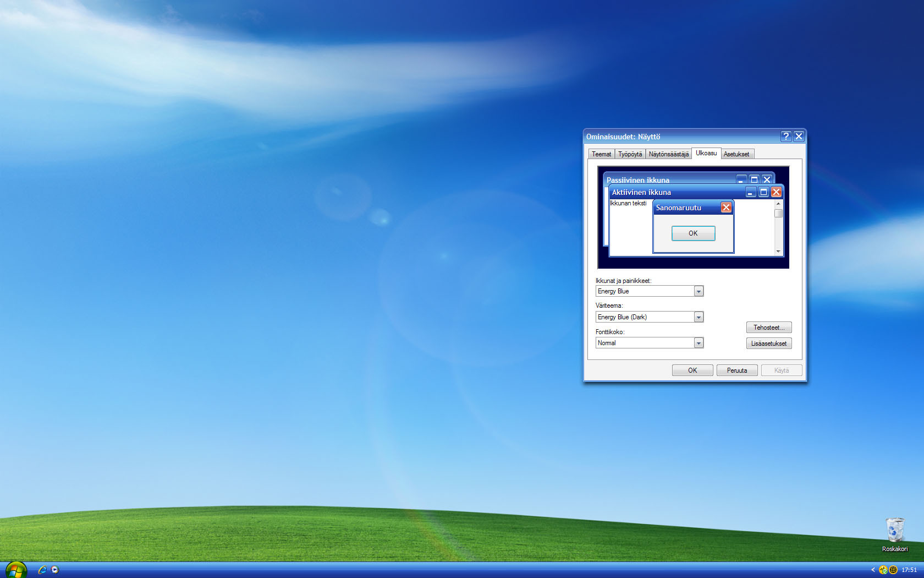Click the Aktiivinen ikkuna preview title

(641, 192)
